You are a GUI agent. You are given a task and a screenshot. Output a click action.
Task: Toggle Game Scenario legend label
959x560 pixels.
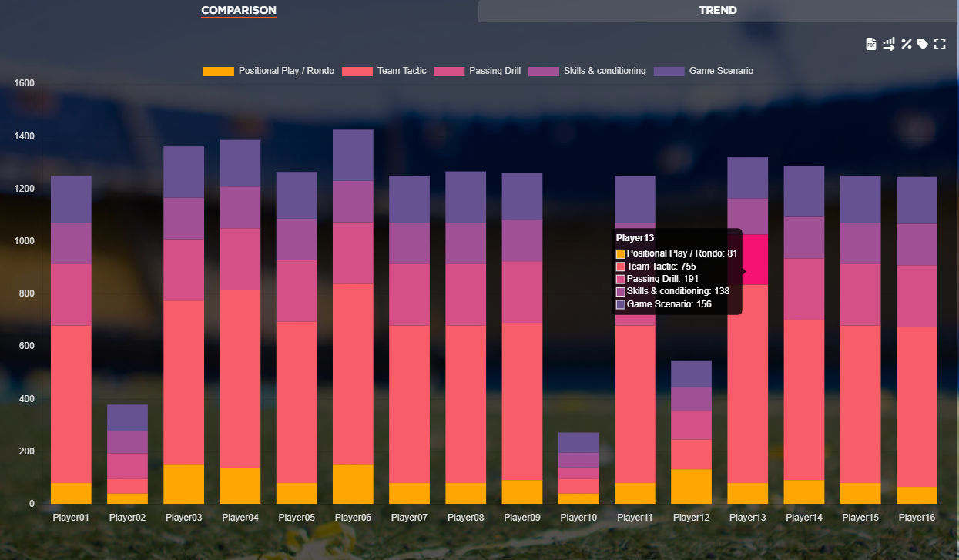tap(721, 71)
